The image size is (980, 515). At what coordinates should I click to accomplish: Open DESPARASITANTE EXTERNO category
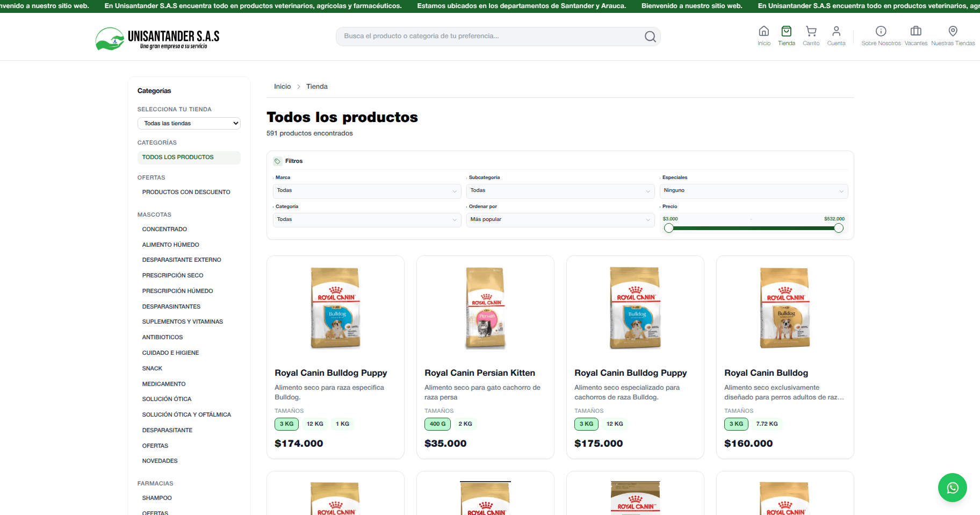click(182, 260)
